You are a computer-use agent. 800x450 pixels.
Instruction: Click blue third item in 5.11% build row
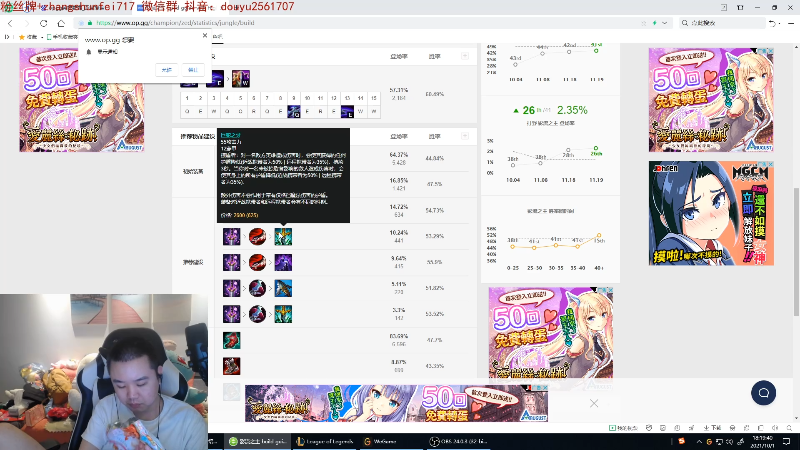coord(283,288)
